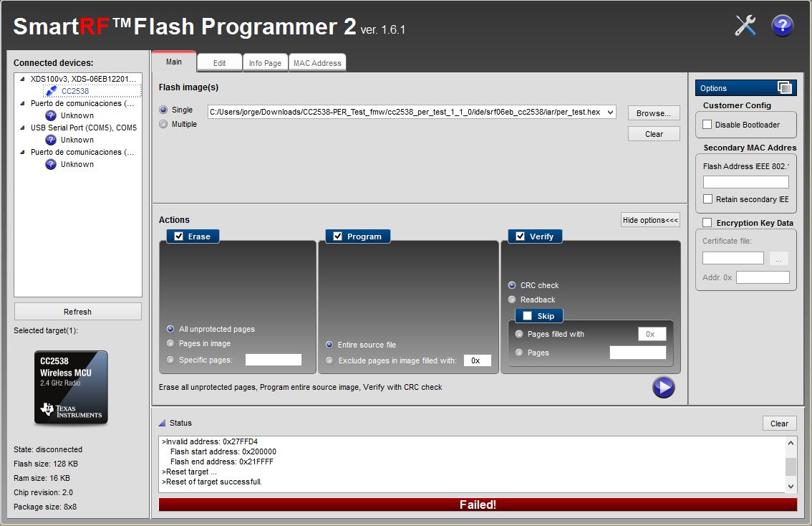
Task: Click 'Flash size: 128 KB' text
Action: pyautogui.click(x=46, y=464)
